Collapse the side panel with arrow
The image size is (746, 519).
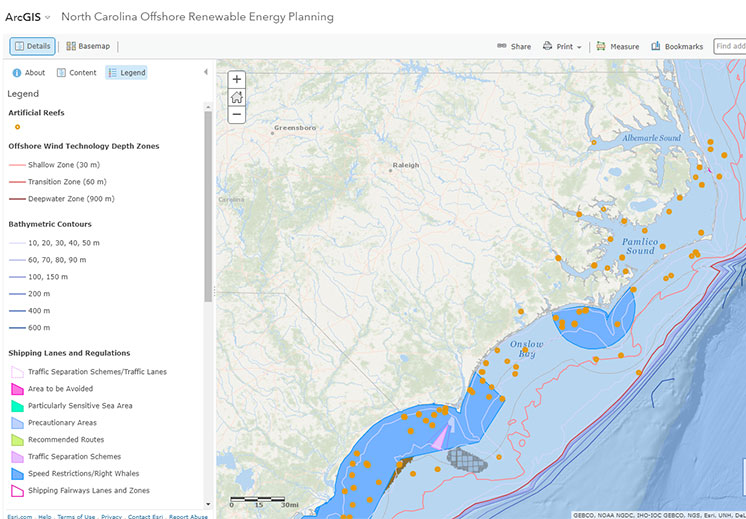tap(205, 72)
